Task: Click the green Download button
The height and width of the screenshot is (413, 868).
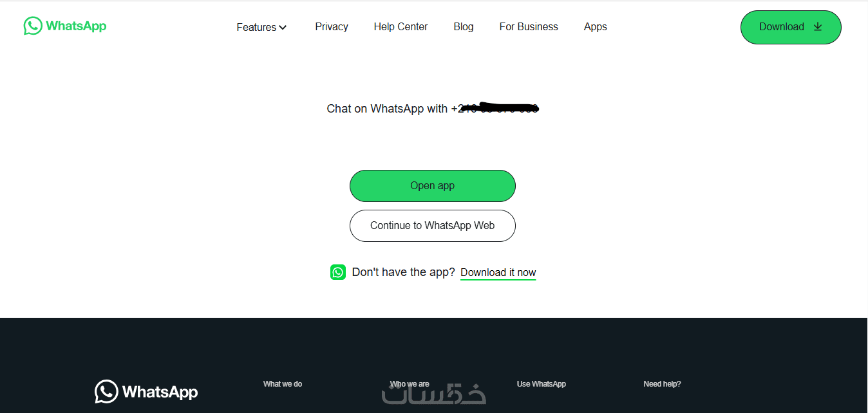Action: click(791, 27)
